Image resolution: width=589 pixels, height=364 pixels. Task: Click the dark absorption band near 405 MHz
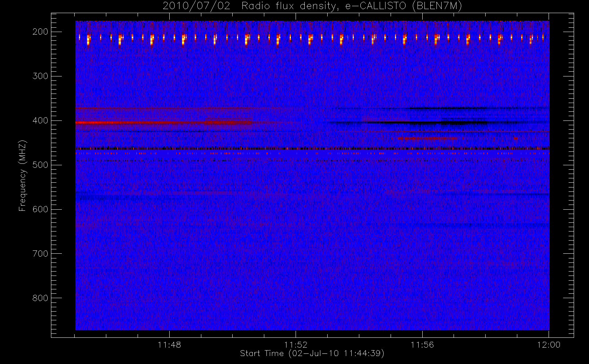point(437,123)
